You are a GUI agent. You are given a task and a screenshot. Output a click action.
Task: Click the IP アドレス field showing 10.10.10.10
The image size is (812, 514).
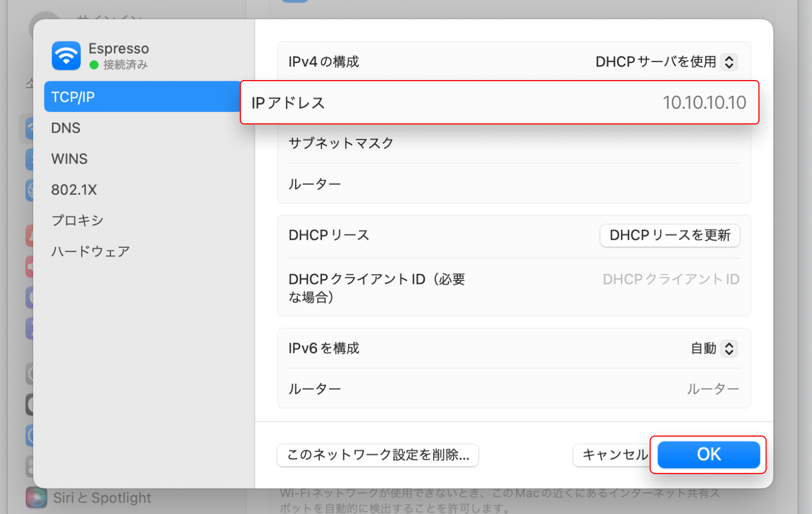point(704,102)
